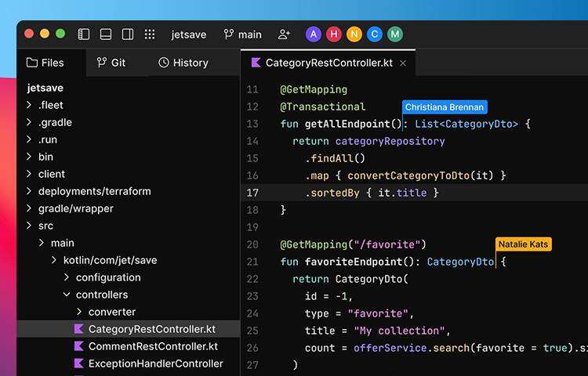The height and width of the screenshot is (376, 588).
Task: Switch to the Git tab
Action: tap(111, 63)
